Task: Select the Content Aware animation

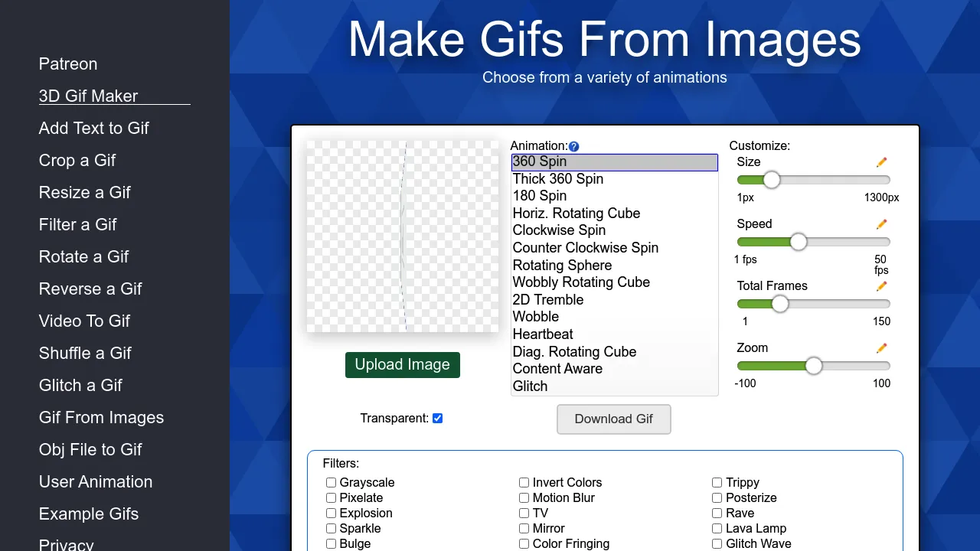Action: click(x=557, y=369)
